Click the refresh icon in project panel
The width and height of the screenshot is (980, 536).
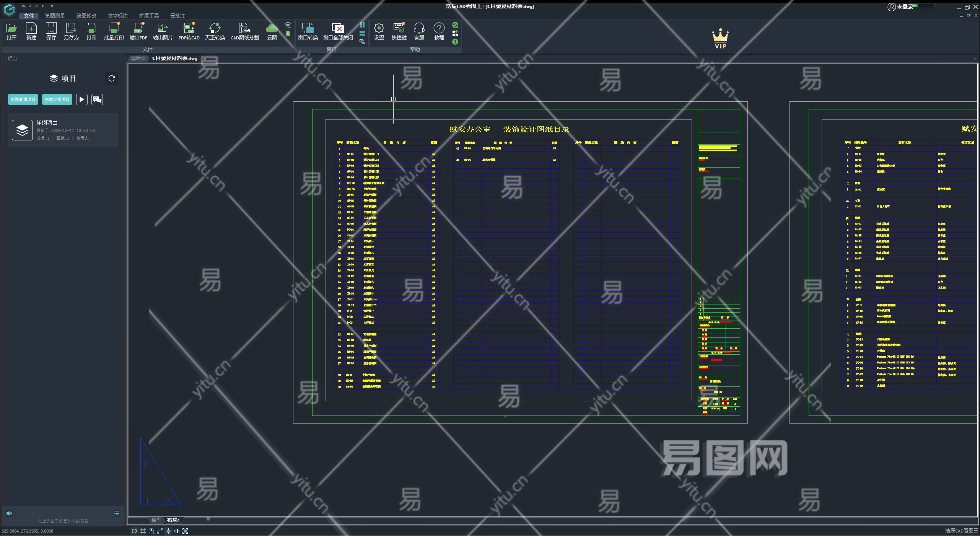[x=112, y=78]
